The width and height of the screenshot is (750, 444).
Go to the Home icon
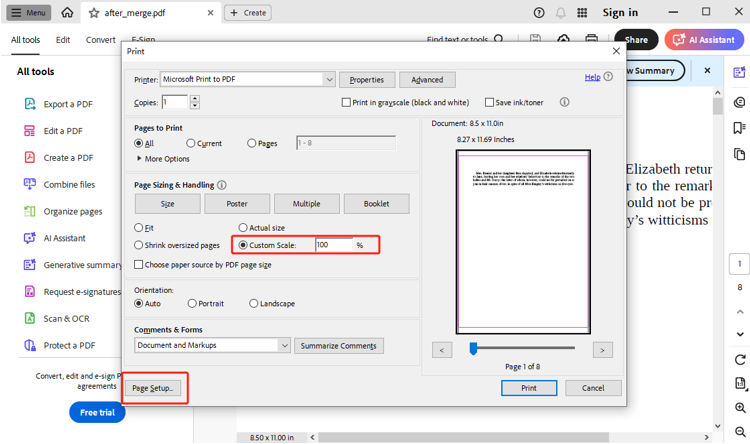67,12
